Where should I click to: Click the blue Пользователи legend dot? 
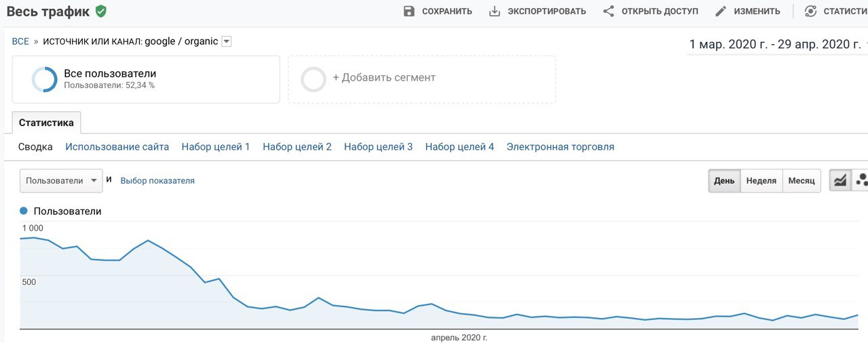click(x=24, y=211)
